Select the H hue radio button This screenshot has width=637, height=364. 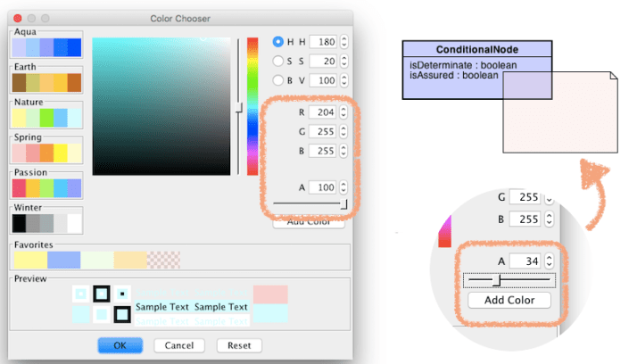pyautogui.click(x=277, y=42)
